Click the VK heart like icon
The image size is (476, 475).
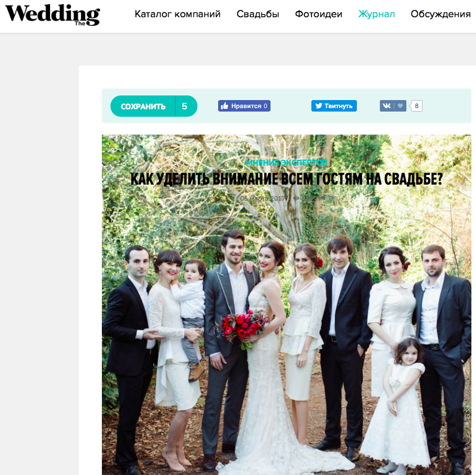400,106
